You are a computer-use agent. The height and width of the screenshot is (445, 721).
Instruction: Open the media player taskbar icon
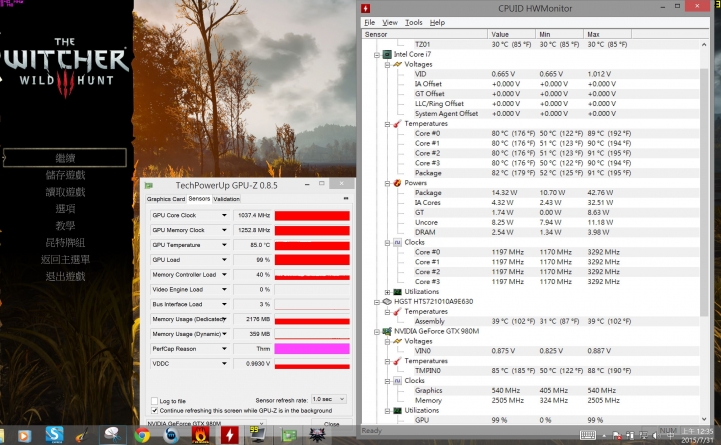(24, 435)
